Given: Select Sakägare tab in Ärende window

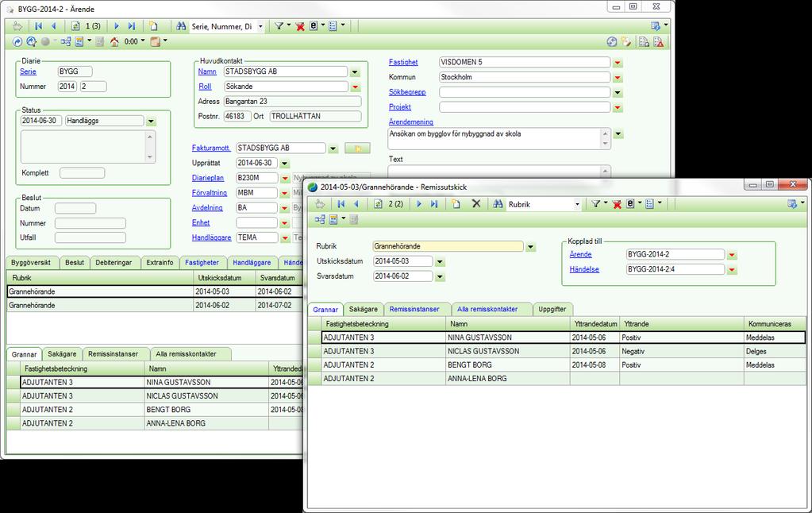Looking at the screenshot, I should click(62, 354).
